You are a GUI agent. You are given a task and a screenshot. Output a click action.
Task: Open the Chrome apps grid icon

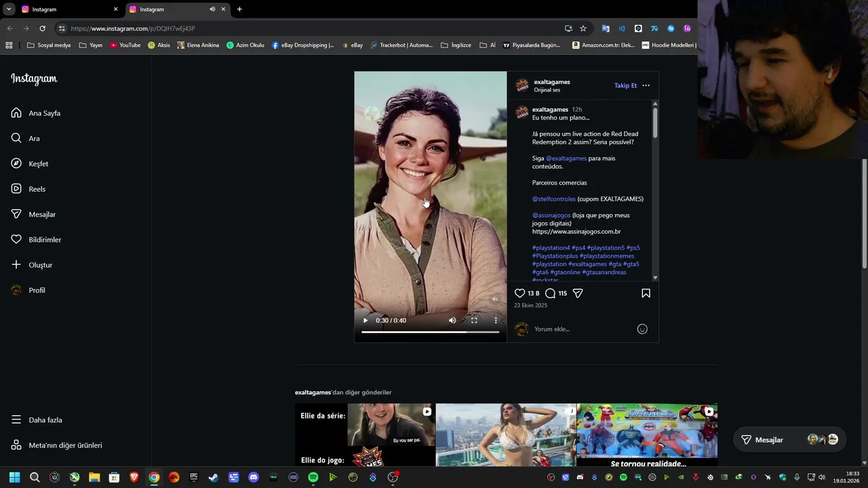tap(9, 45)
